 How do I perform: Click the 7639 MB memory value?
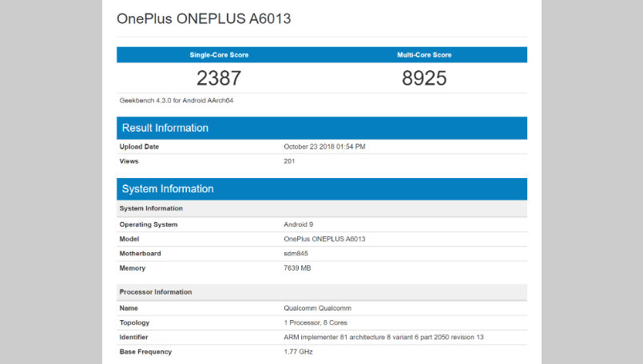297,268
